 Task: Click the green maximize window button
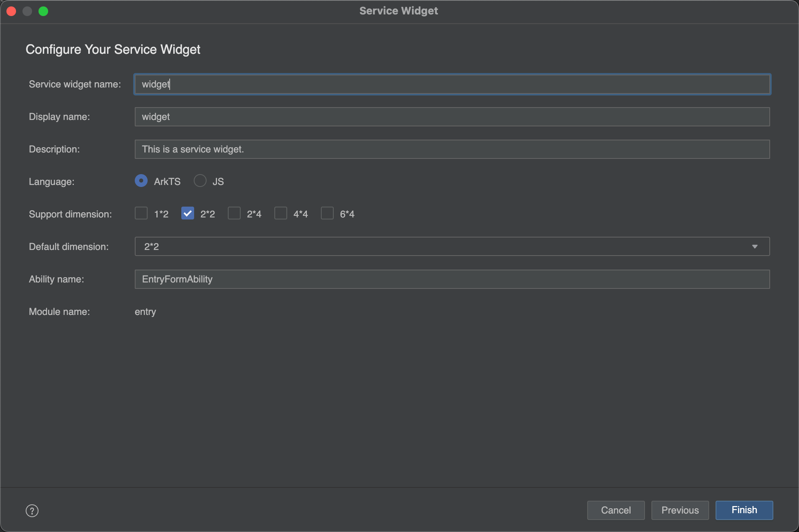click(x=43, y=11)
